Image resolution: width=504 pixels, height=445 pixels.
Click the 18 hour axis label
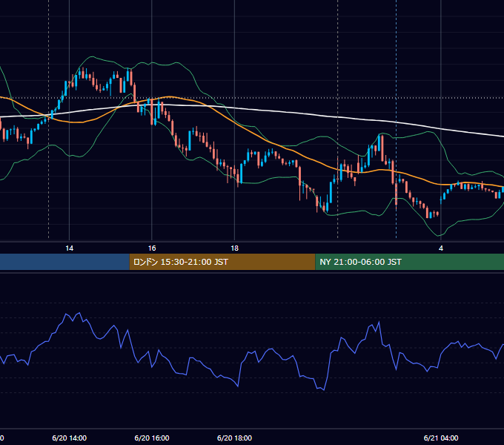pos(235,248)
